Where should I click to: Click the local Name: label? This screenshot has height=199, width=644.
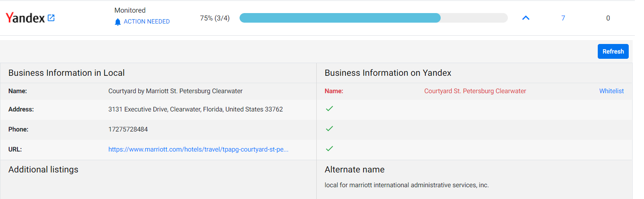pos(17,91)
